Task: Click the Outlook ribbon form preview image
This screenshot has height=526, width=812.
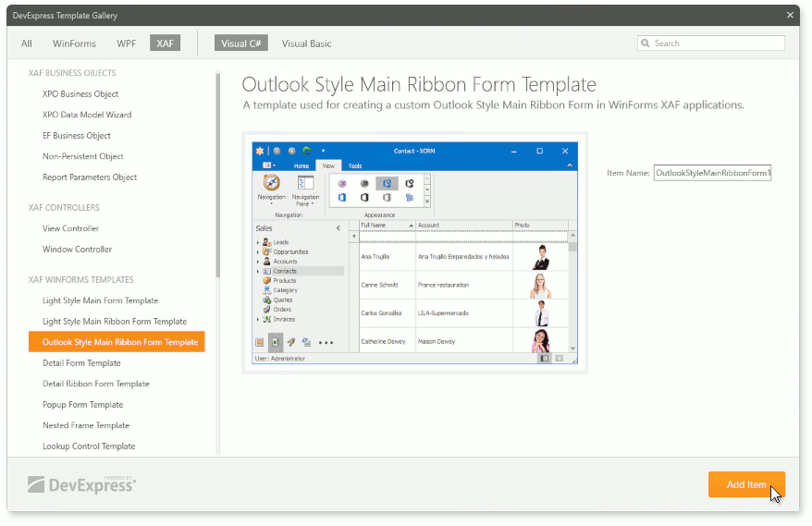Action: click(x=415, y=252)
